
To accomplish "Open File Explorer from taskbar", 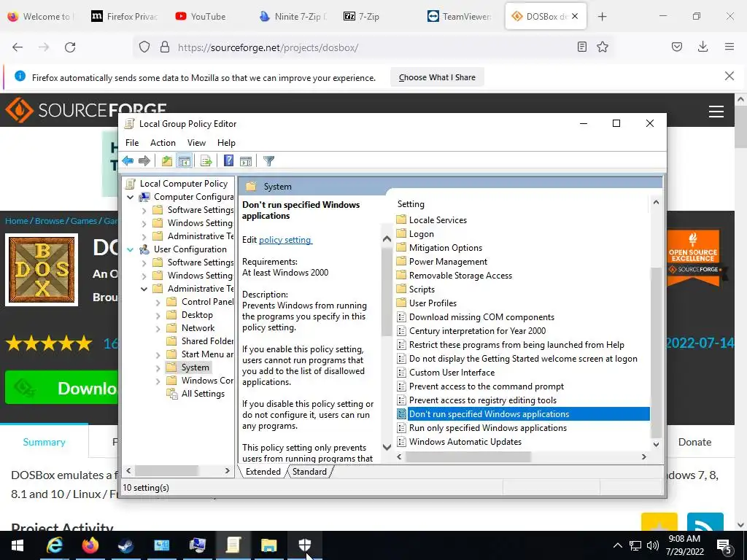I will pos(268,545).
